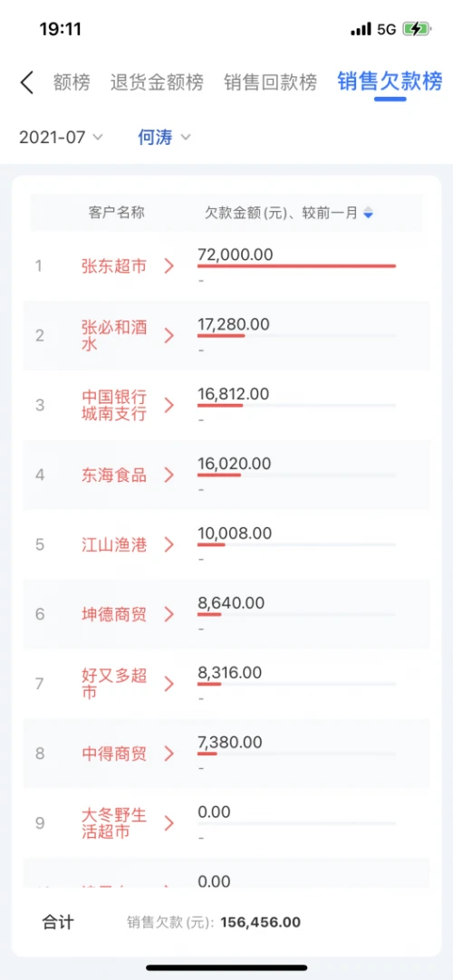Image resolution: width=453 pixels, height=980 pixels.
Task: Open details arrow for 好又多超市
Action: point(169,684)
